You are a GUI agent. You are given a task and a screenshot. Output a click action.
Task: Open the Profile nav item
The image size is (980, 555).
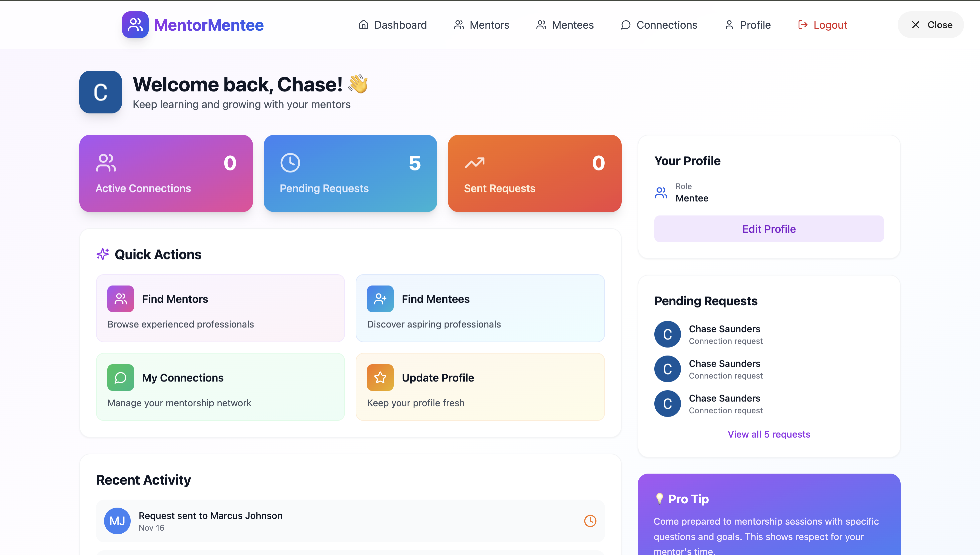point(747,25)
